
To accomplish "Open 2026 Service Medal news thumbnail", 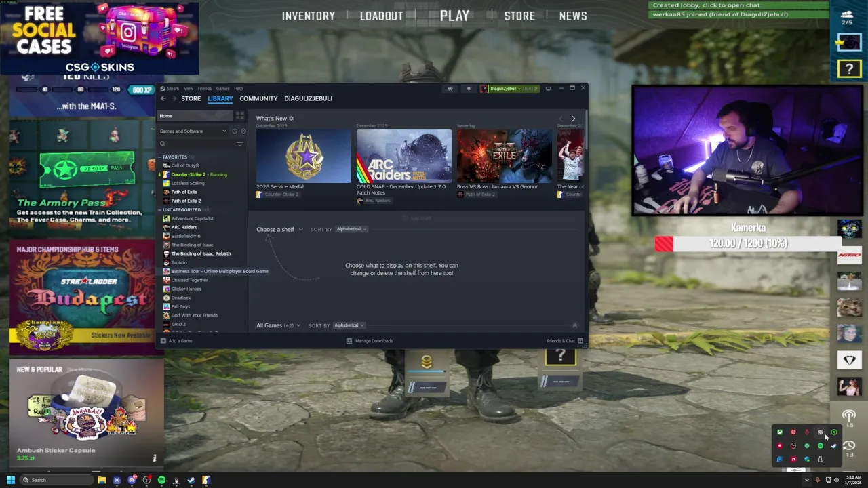I will 304,157.
